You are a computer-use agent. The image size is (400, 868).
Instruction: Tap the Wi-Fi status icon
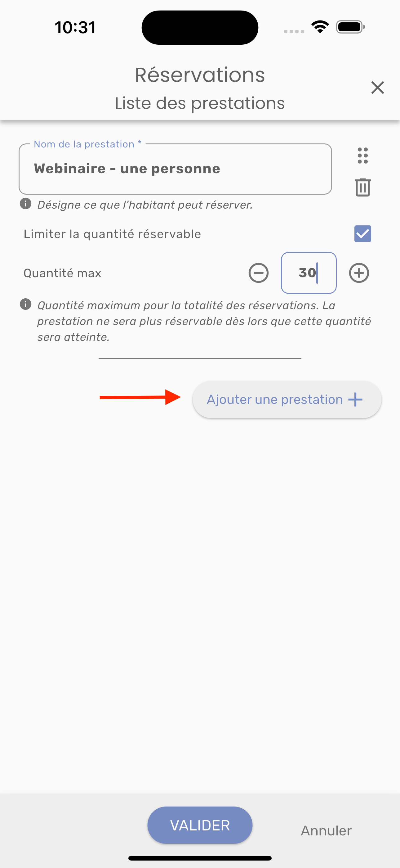[320, 27]
